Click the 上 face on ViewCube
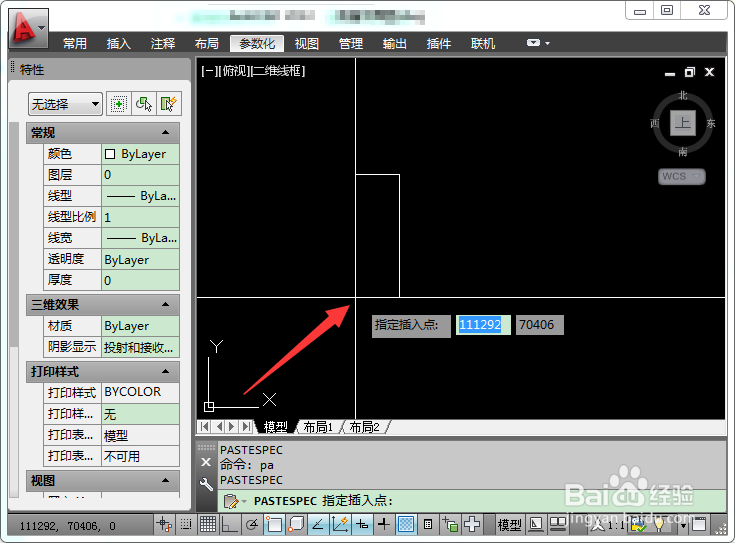The height and width of the screenshot is (543, 735). [x=682, y=123]
